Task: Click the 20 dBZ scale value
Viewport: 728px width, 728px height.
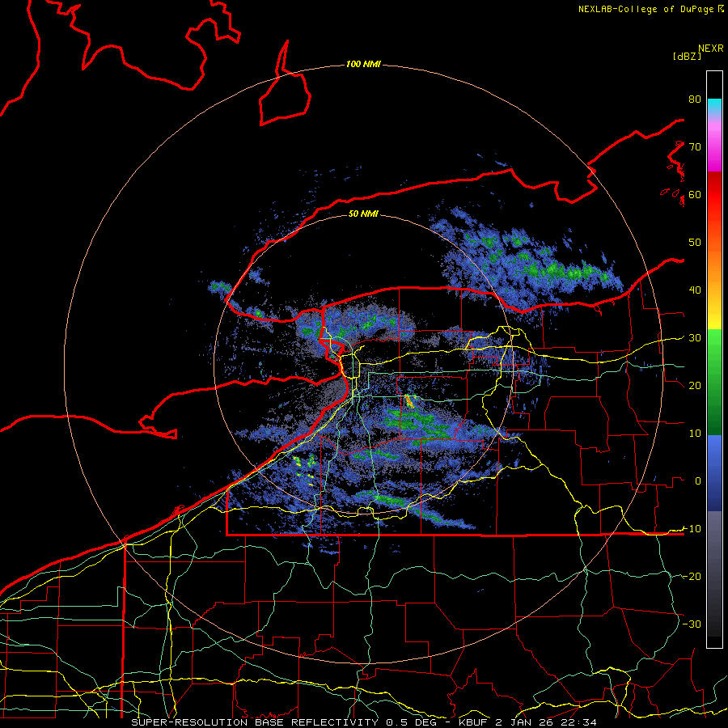Action: click(695, 385)
